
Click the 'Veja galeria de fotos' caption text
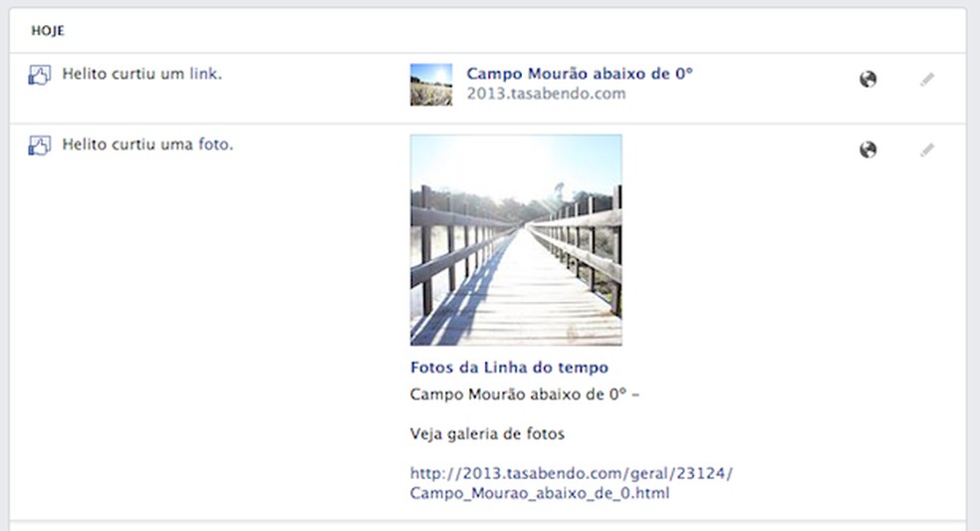tap(487, 433)
